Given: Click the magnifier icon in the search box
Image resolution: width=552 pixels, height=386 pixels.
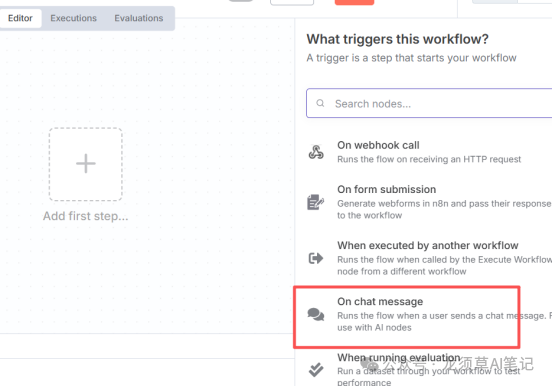Looking at the screenshot, I should (320, 103).
